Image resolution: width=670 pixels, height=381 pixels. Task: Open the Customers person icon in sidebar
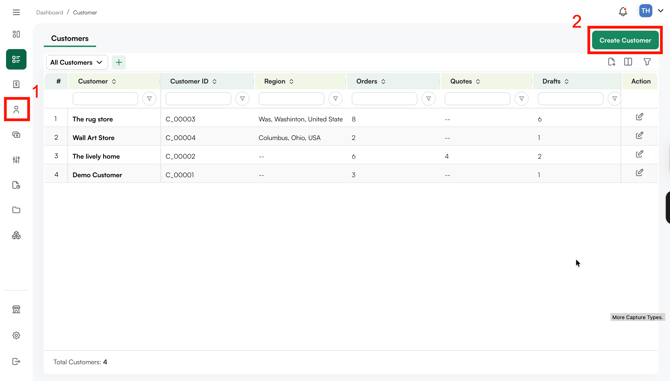pos(16,109)
